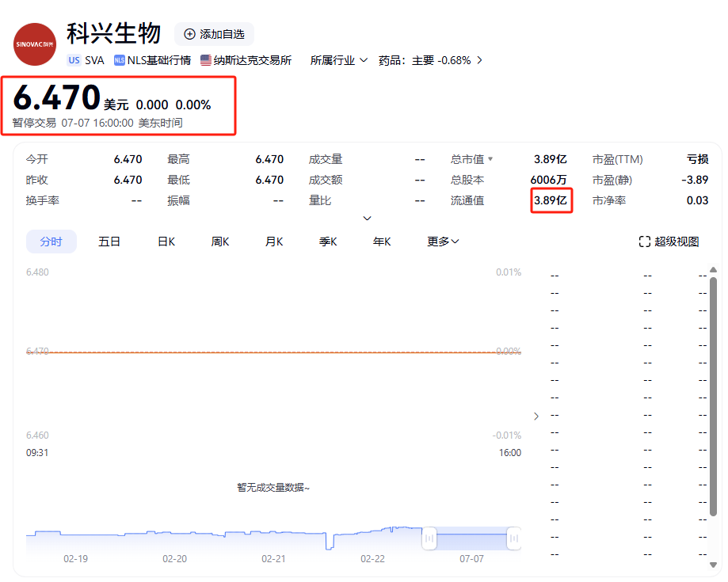Screen dimensions: 728x582
Task: Click the NLS基础行情 label
Action: point(159,60)
